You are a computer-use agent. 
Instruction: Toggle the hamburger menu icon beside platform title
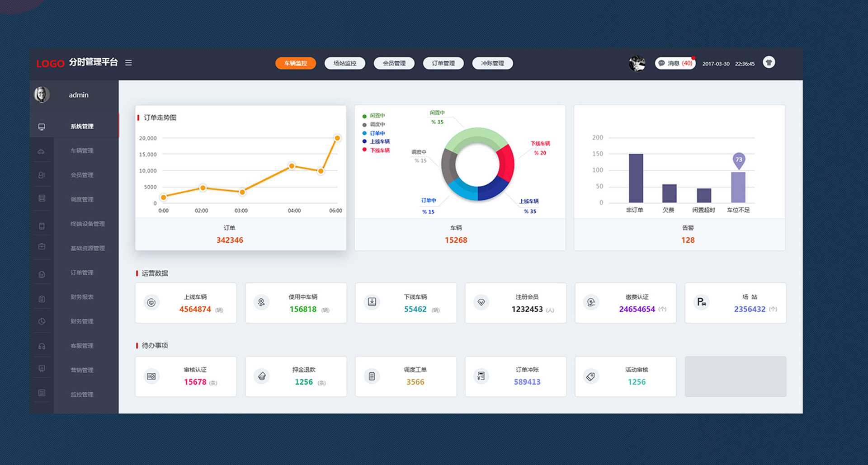pos(128,63)
